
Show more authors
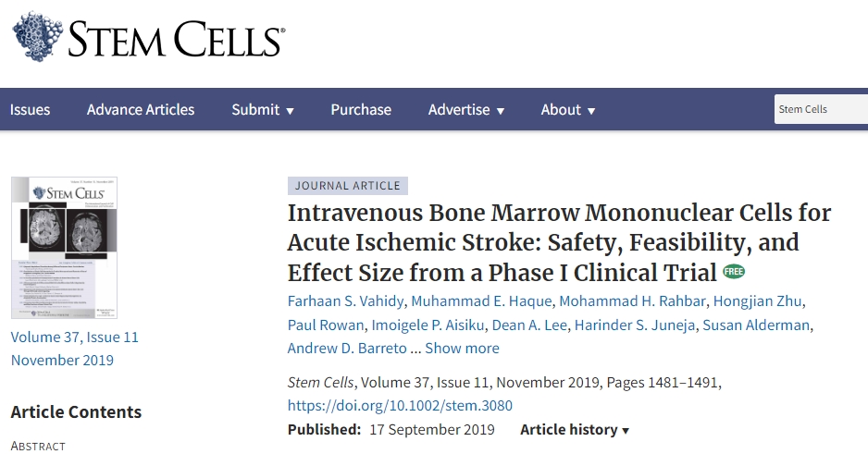[x=462, y=349]
